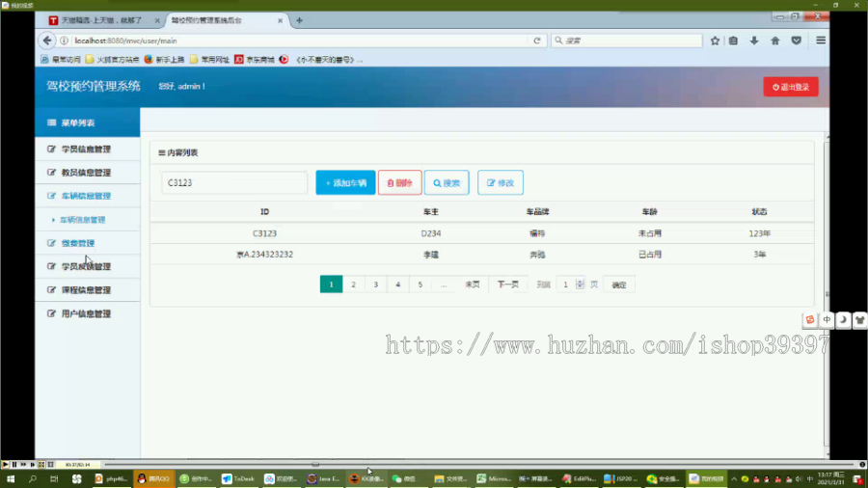Screen dimensions: 868x488
Task: Go back with the browser back arrow
Action: coord(47,41)
